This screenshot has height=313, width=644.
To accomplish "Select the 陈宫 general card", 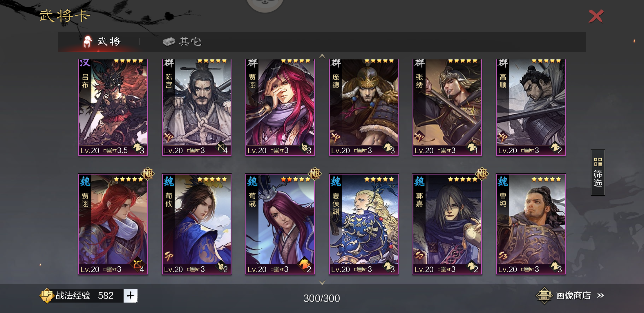I will tap(197, 107).
